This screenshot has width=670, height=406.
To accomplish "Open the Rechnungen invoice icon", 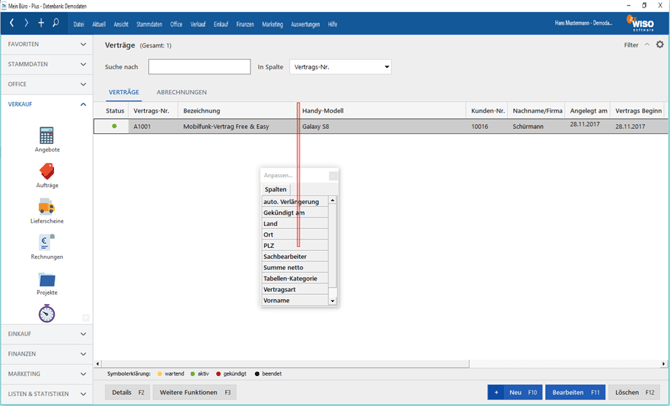I will point(46,243).
